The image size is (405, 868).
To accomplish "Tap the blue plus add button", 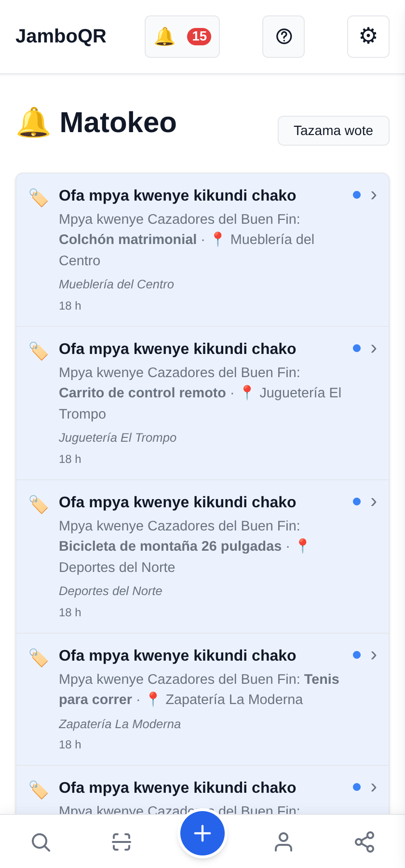I will (202, 833).
